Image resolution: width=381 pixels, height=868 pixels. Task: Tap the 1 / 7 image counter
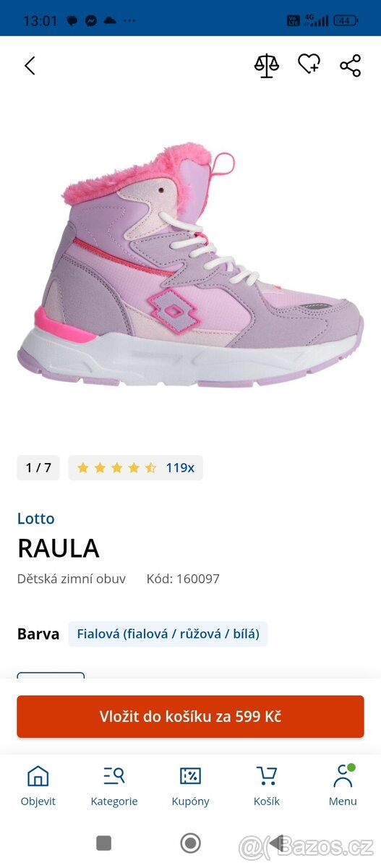(38, 468)
